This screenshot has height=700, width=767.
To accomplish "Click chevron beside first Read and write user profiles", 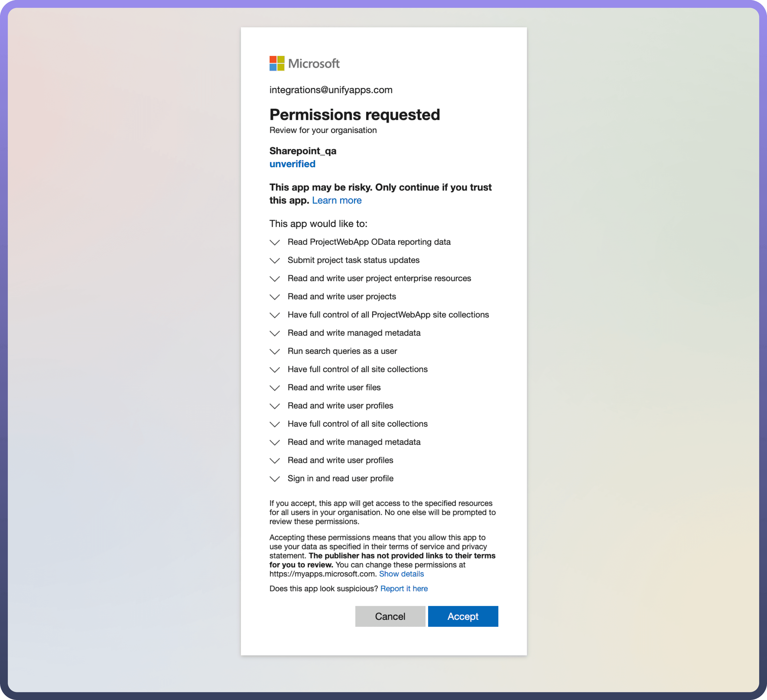I will pos(275,406).
